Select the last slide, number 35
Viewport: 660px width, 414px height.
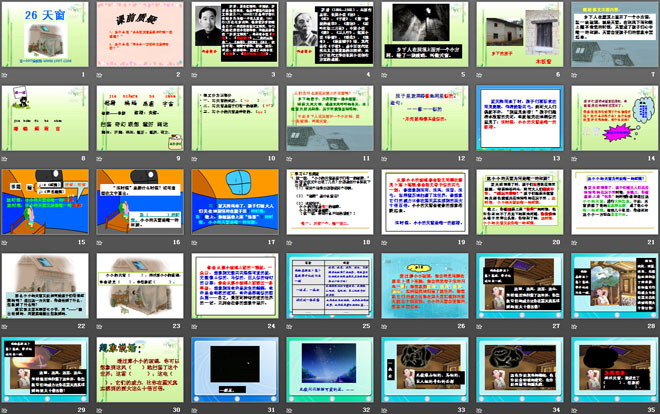[613, 372]
